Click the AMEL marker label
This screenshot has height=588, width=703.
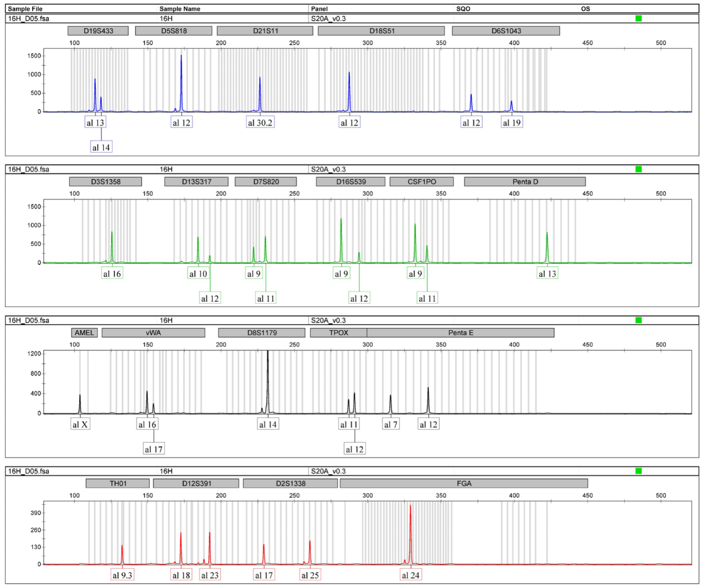tap(84, 333)
